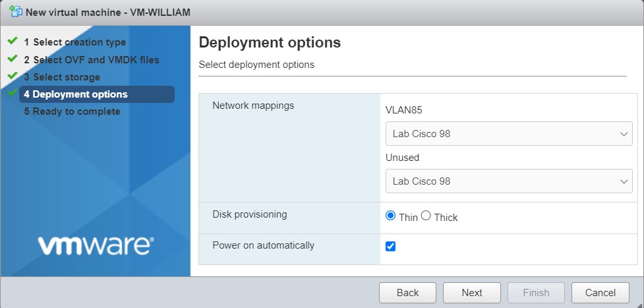Choose Thick disk provisioning

[x=426, y=216]
